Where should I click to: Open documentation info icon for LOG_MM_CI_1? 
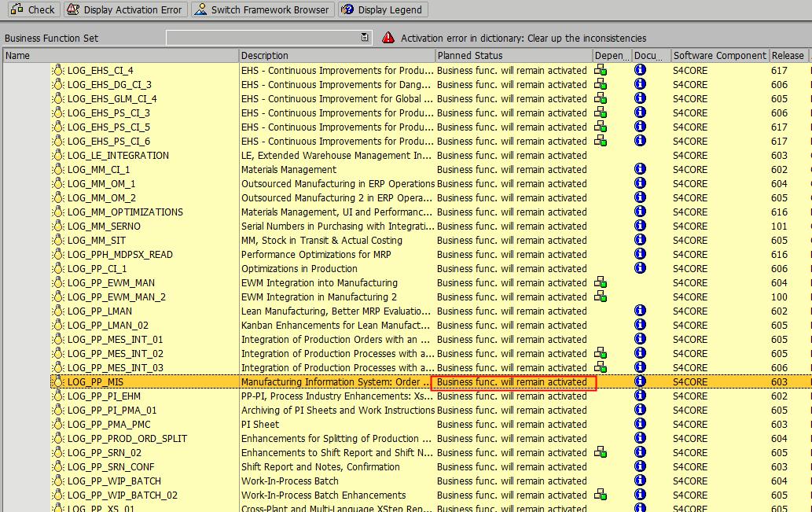(639, 168)
